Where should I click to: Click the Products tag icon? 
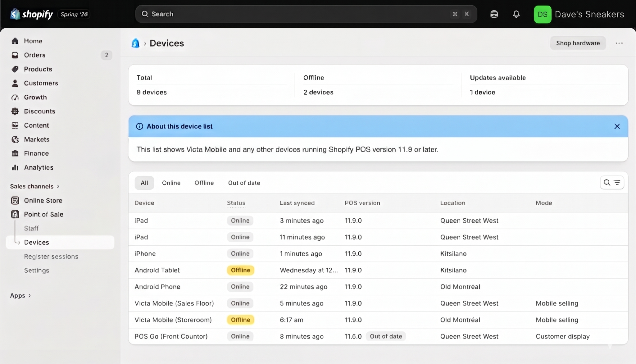pos(15,69)
